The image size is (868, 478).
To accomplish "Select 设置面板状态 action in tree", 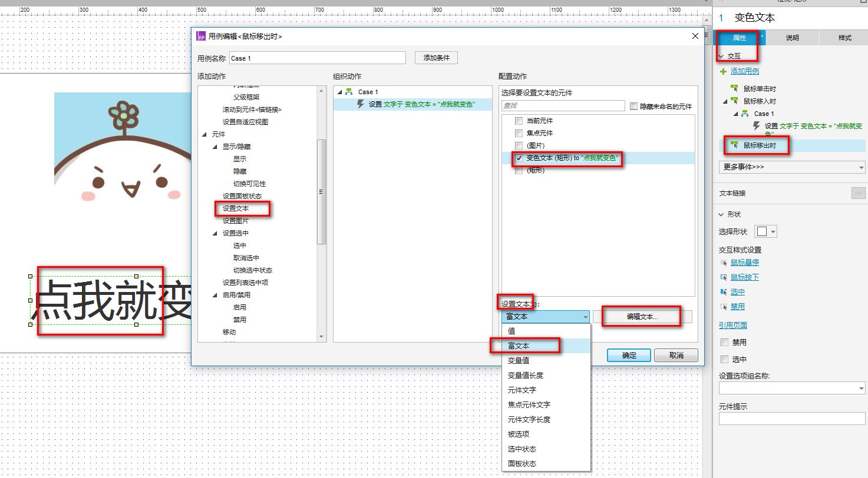I will point(242,196).
